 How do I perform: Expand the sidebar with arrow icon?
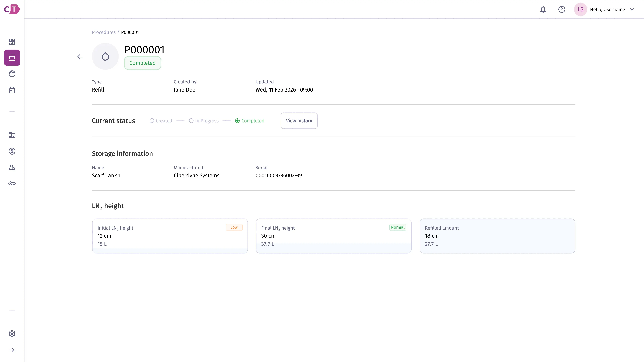12,350
